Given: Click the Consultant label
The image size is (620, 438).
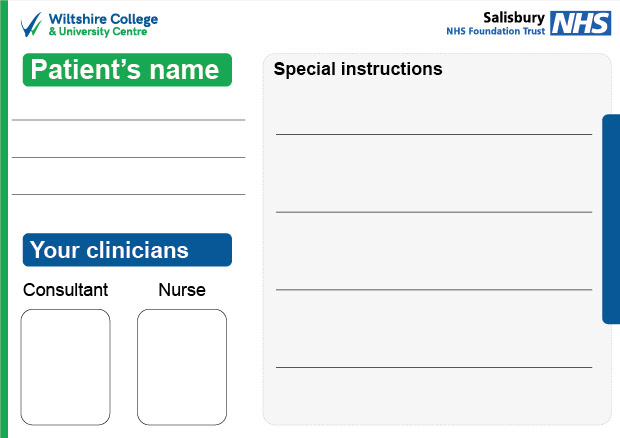Looking at the screenshot, I should [65, 290].
